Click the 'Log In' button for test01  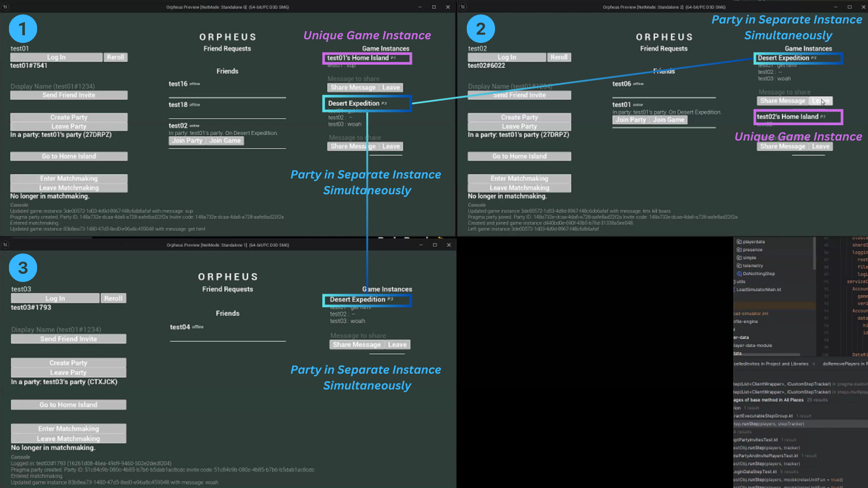(x=56, y=56)
